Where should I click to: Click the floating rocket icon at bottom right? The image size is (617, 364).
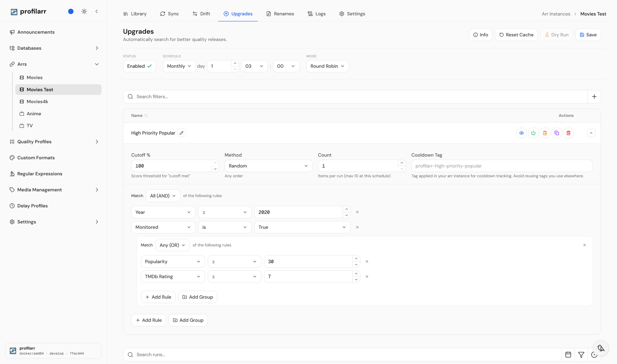point(601,348)
